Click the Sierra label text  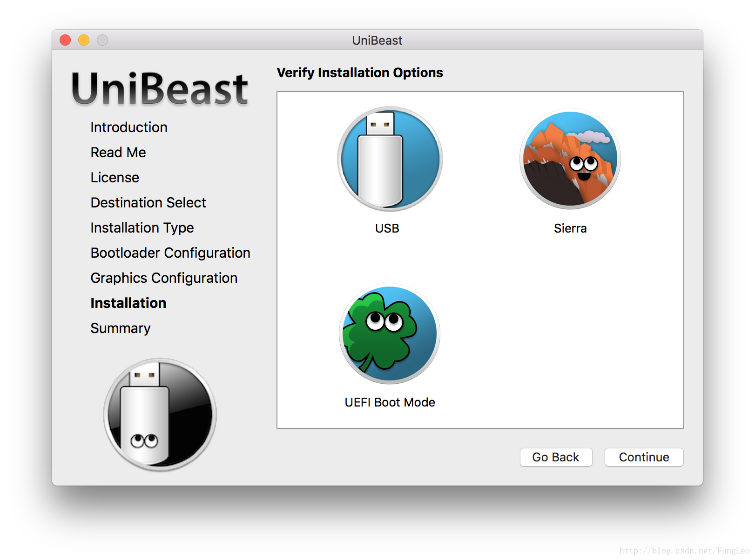point(570,228)
